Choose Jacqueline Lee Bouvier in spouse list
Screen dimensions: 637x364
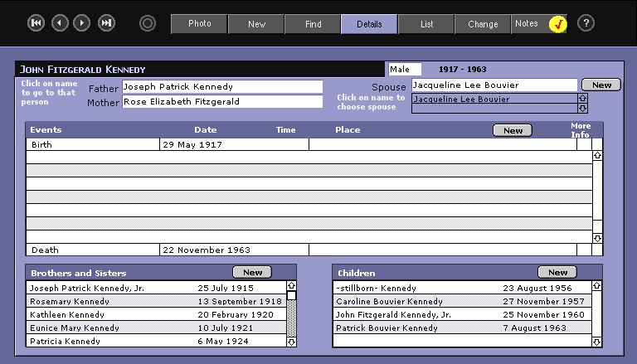pyautogui.click(x=494, y=99)
